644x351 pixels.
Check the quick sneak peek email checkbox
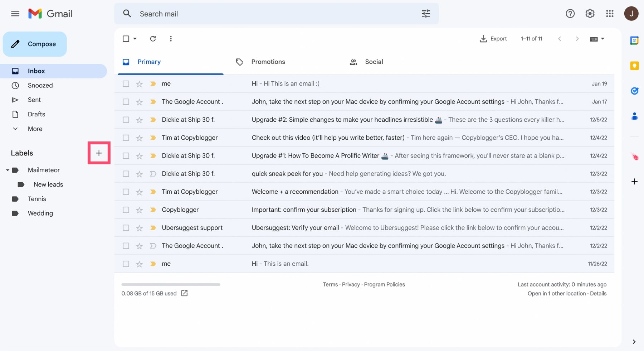click(x=126, y=174)
